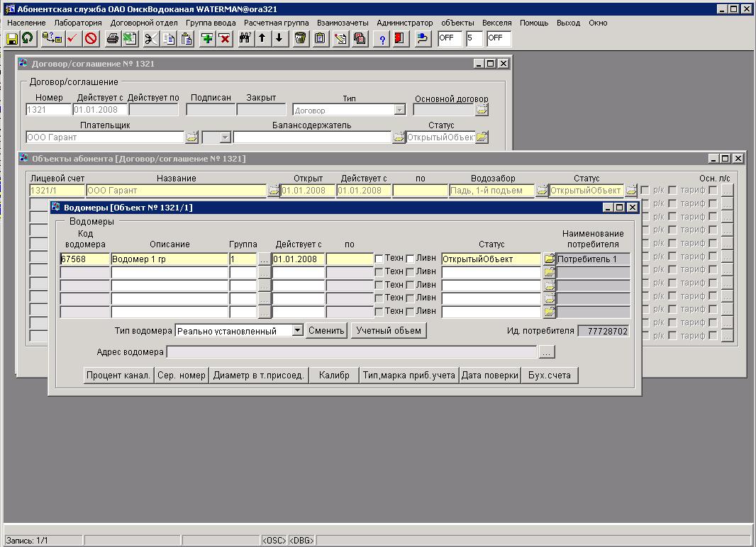
Task: Click the binoculars Search icon
Action: 245,38
